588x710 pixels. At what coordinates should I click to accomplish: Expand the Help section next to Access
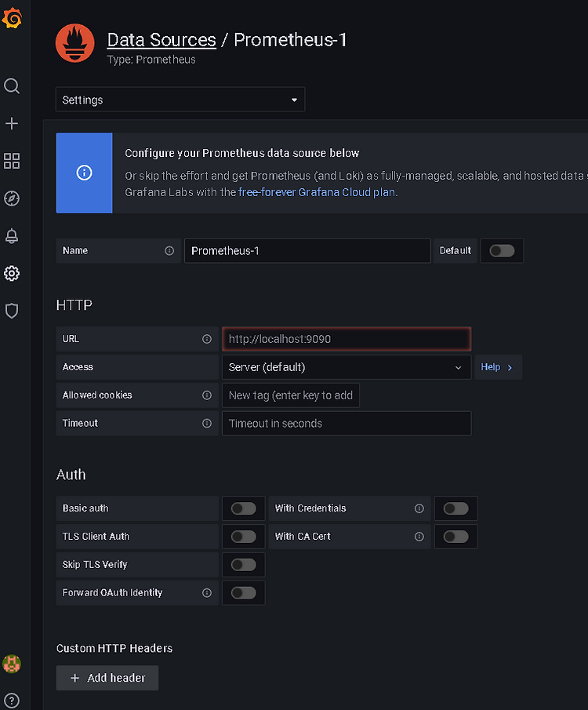tap(498, 367)
